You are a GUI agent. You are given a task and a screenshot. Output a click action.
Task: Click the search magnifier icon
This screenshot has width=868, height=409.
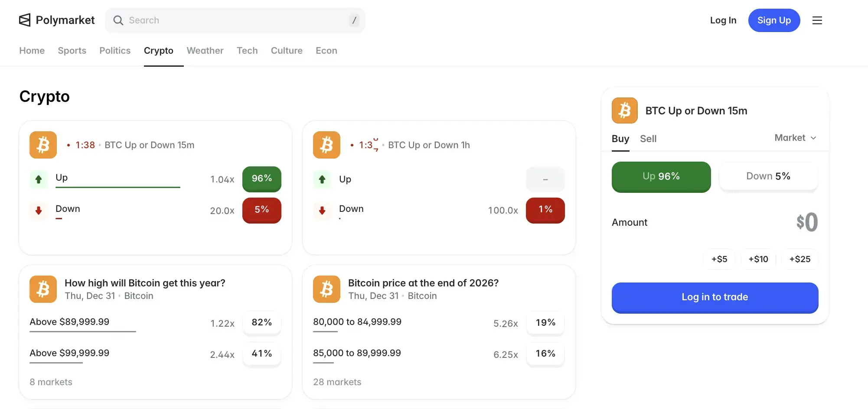118,20
